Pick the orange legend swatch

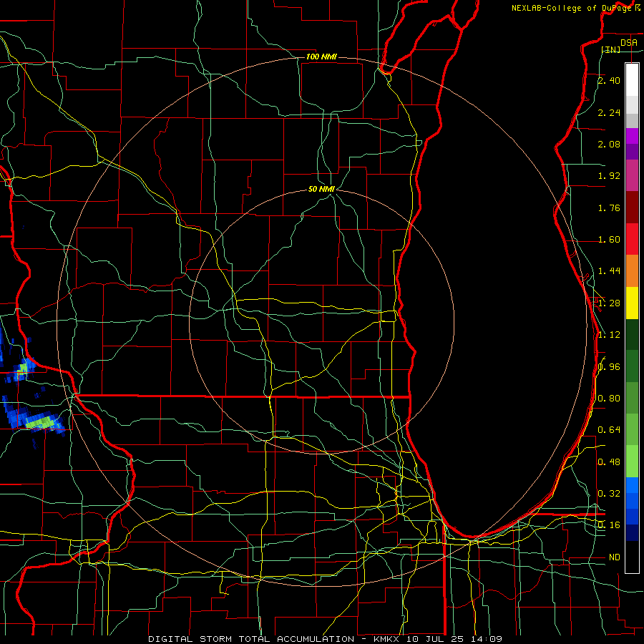pyautogui.click(x=632, y=271)
